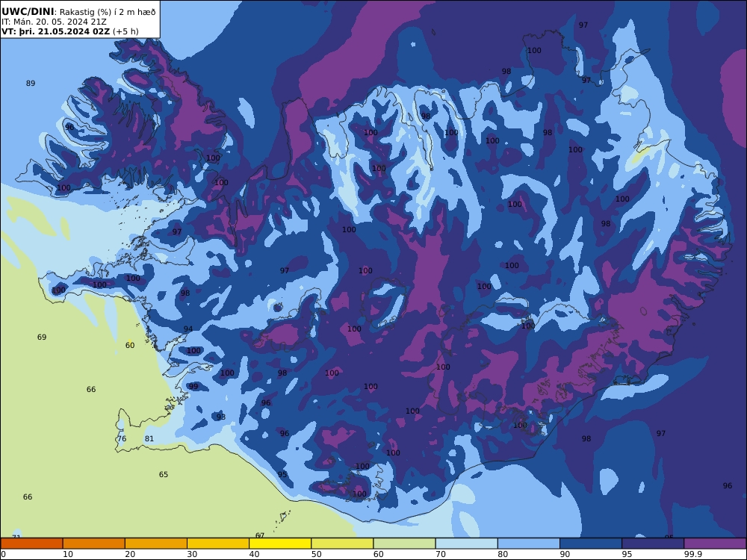Click the legend scale label '30'
The image size is (747, 560).
pyautogui.click(x=192, y=554)
